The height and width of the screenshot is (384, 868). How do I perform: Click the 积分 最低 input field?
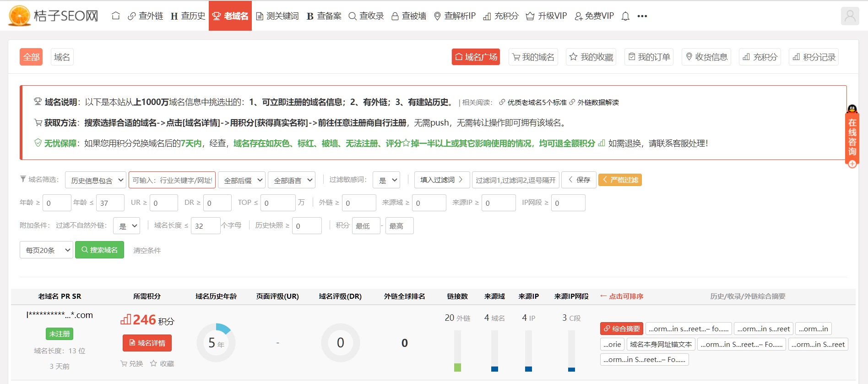[366, 226]
